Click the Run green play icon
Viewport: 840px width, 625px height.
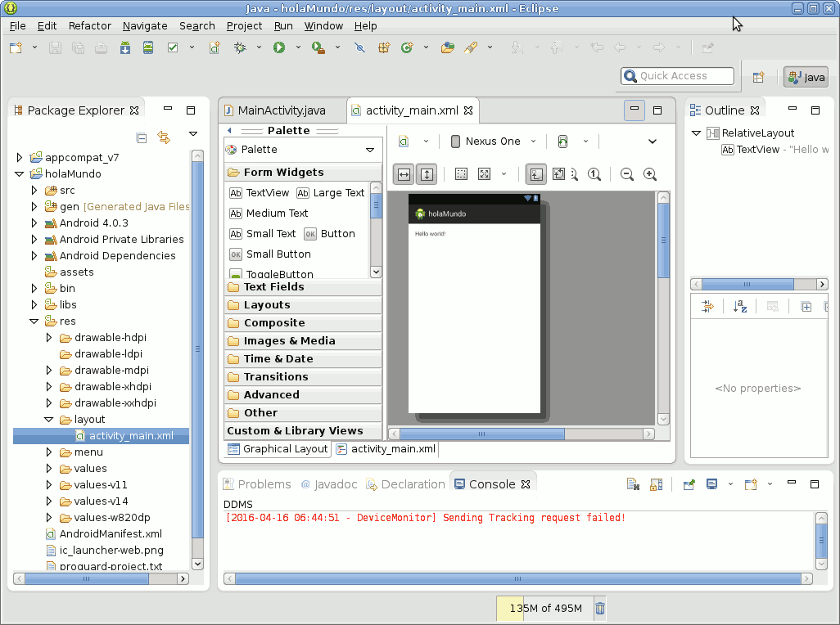(x=279, y=47)
